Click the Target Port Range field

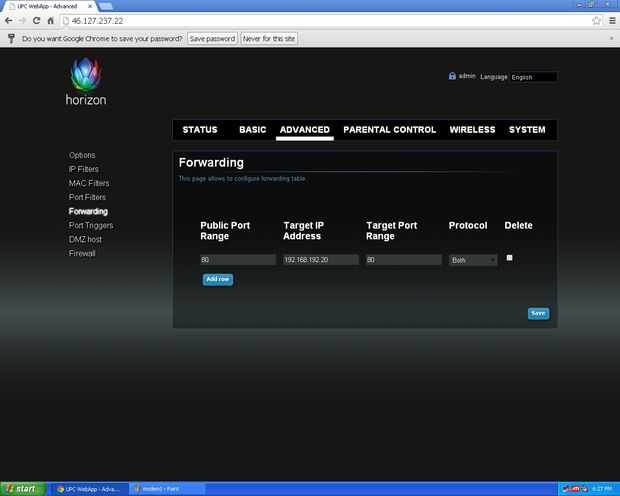pyautogui.click(x=403, y=260)
